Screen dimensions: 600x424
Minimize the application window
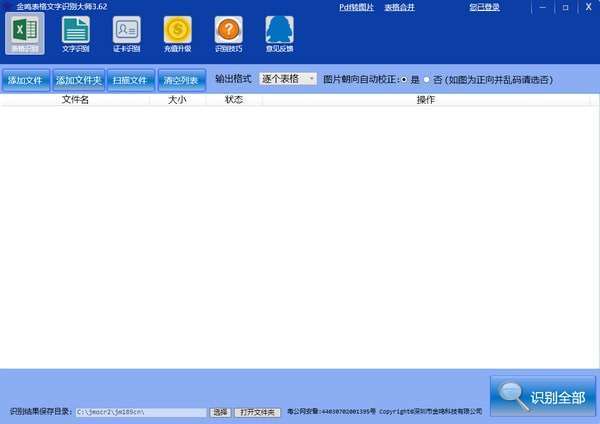(x=543, y=7)
